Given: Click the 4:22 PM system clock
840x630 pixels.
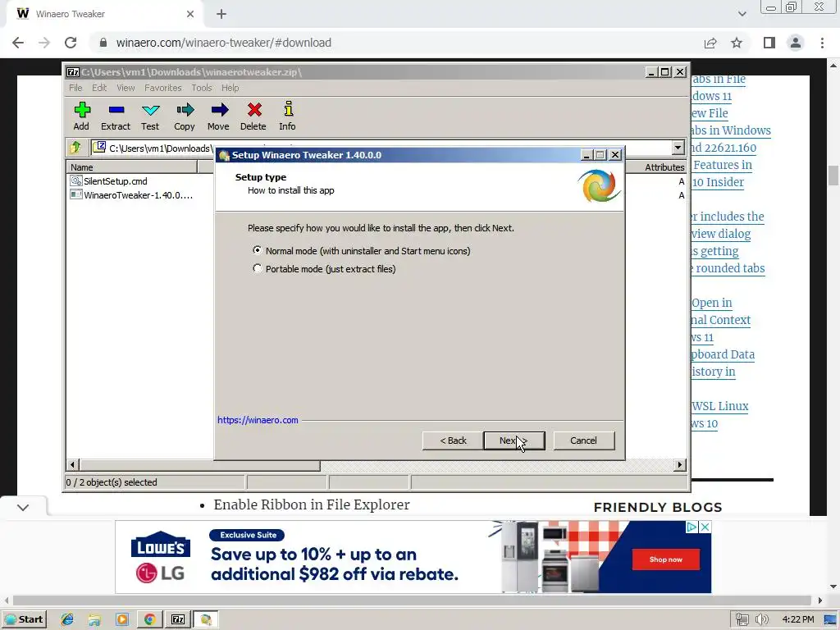Looking at the screenshot, I should [x=797, y=619].
